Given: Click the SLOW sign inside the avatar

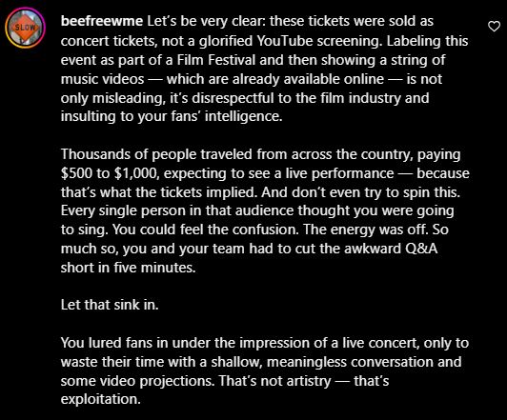Looking at the screenshot, I should pyautogui.click(x=25, y=28).
